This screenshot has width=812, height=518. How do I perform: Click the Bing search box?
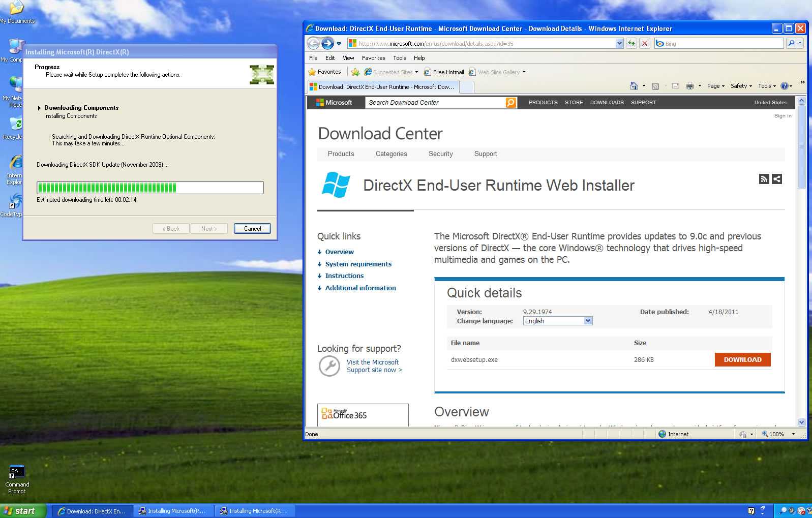click(x=719, y=43)
